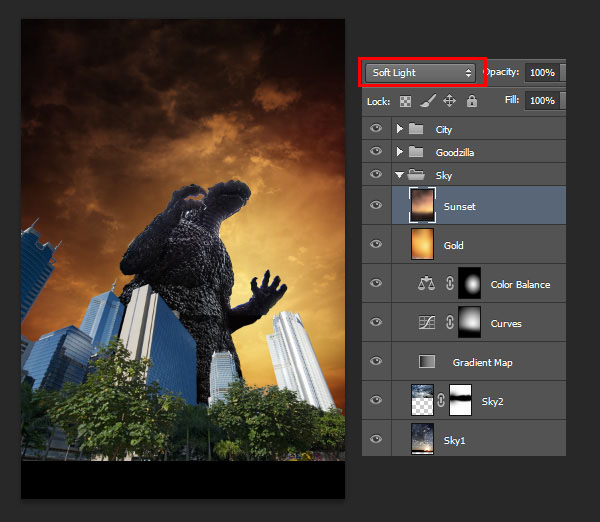Click the Godzilla figure on the canvas
This screenshot has width=600, height=522.
[191, 268]
